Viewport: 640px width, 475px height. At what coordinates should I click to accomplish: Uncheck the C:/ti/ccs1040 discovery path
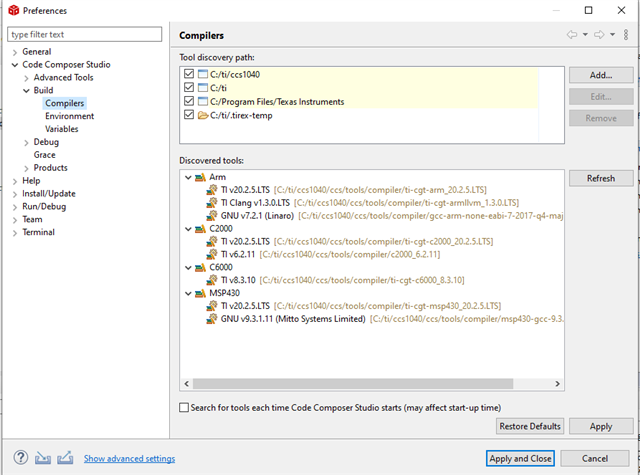click(x=189, y=74)
